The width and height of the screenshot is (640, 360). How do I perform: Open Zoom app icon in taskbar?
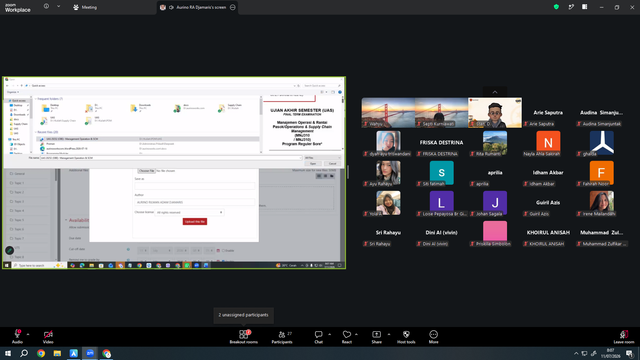point(90,353)
